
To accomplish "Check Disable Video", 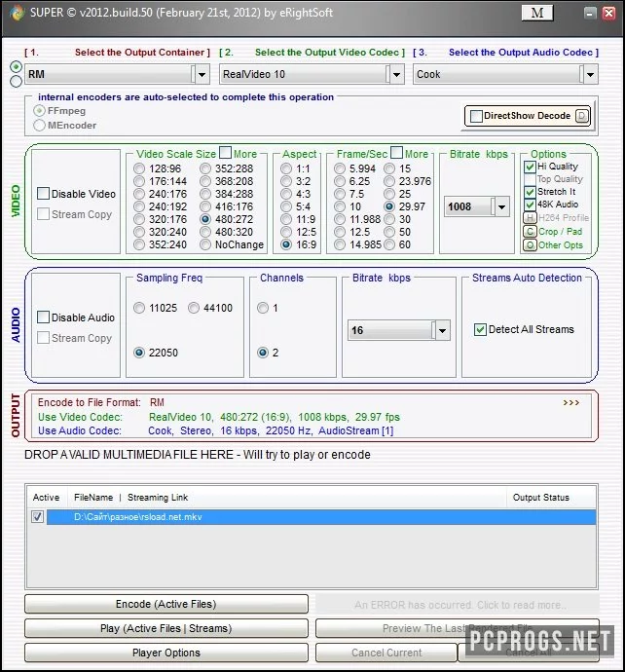I will [x=43, y=194].
